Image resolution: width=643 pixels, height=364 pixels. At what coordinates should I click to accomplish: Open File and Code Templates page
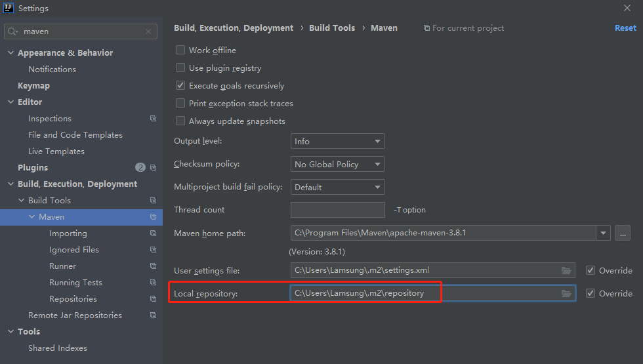pyautogui.click(x=75, y=135)
